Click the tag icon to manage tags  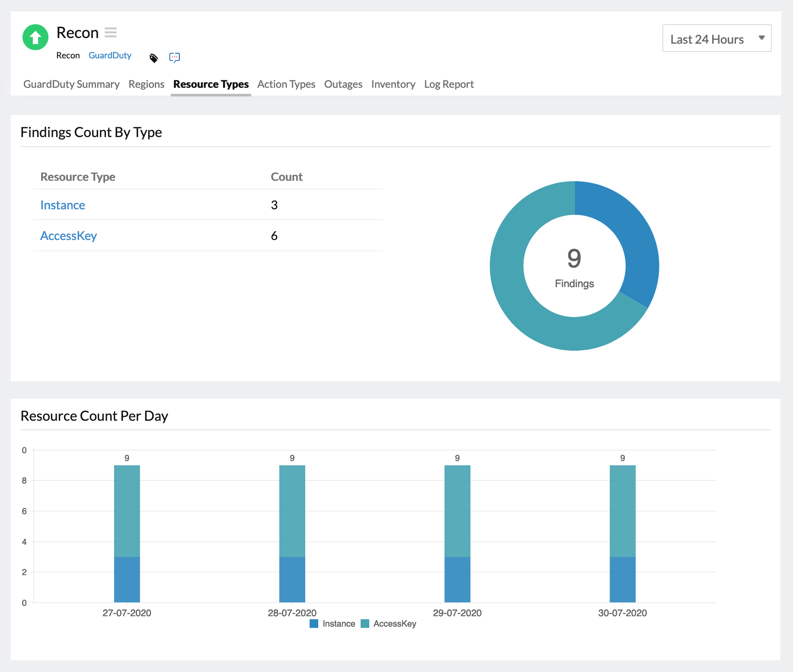153,57
